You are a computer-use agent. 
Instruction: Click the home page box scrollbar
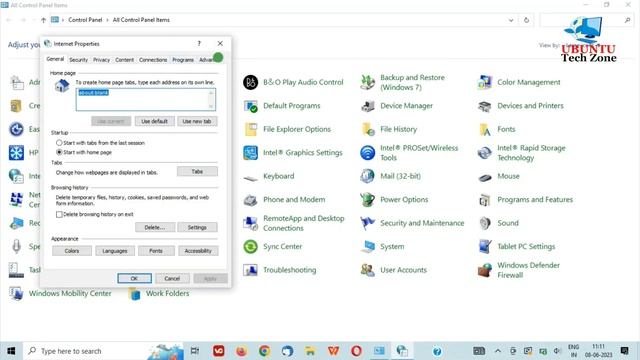(x=211, y=100)
